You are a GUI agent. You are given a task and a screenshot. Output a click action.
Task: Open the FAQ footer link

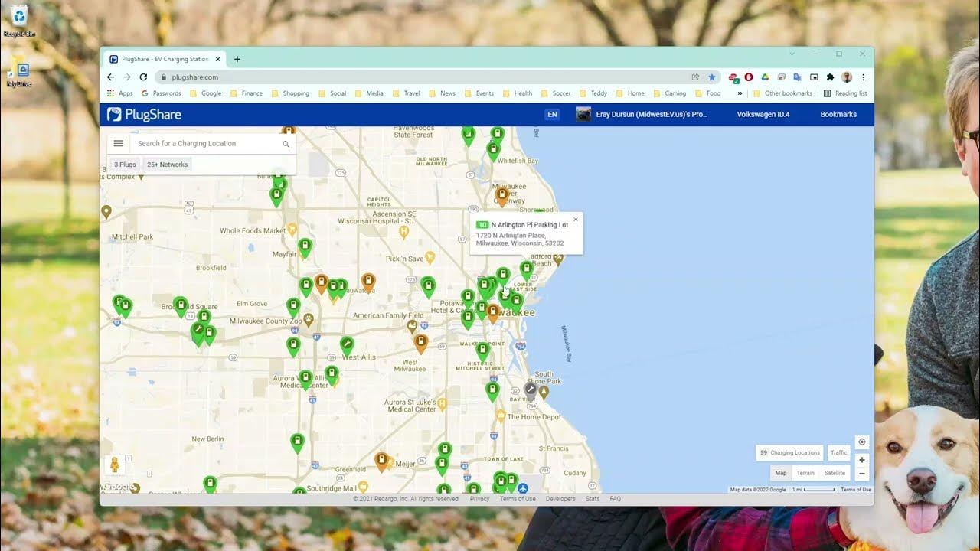click(616, 499)
